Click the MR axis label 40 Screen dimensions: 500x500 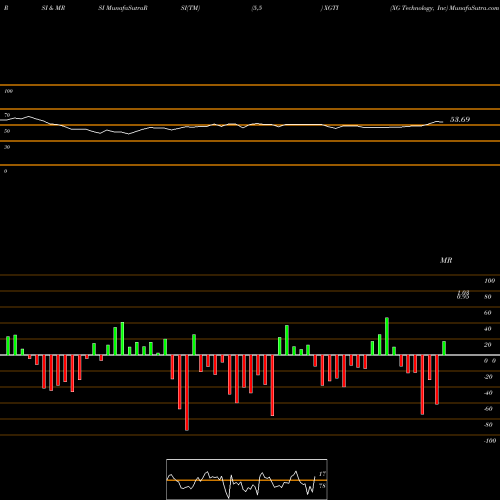pyautogui.click(x=488, y=329)
